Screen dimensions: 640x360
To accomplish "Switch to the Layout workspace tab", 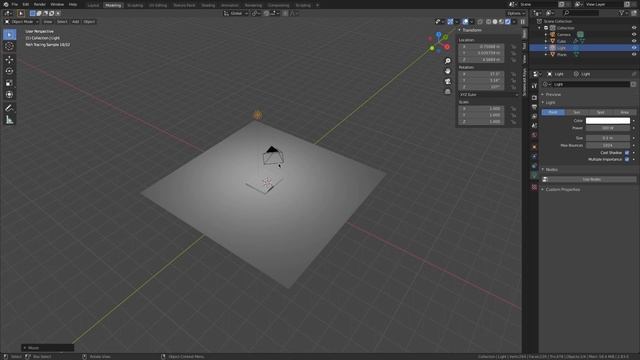I will (93, 5).
